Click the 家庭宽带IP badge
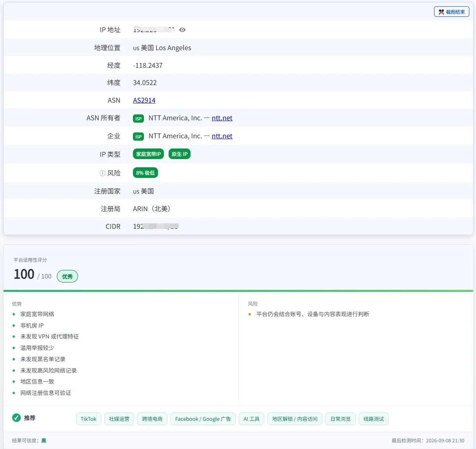The height and width of the screenshot is (449, 476). pyautogui.click(x=149, y=154)
